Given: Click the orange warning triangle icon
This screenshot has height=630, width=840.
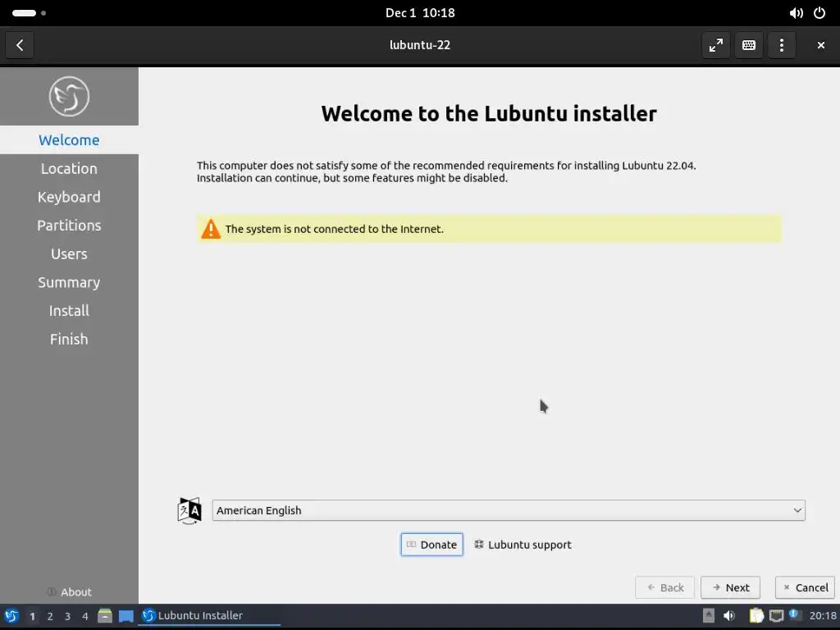Looking at the screenshot, I should click(211, 229).
